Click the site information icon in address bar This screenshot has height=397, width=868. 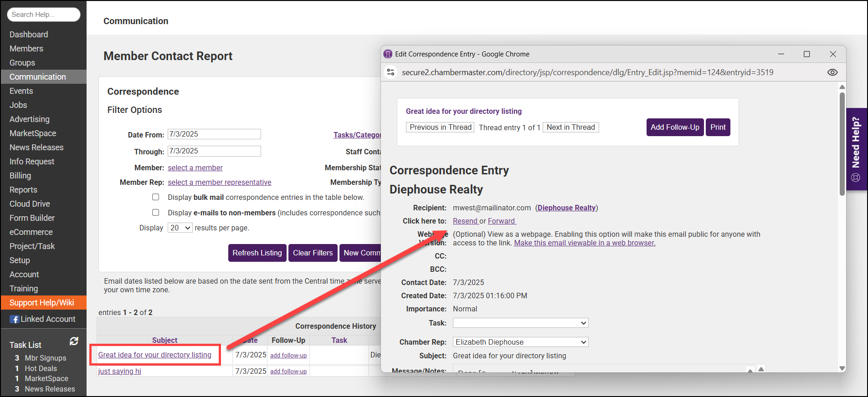[x=390, y=72]
